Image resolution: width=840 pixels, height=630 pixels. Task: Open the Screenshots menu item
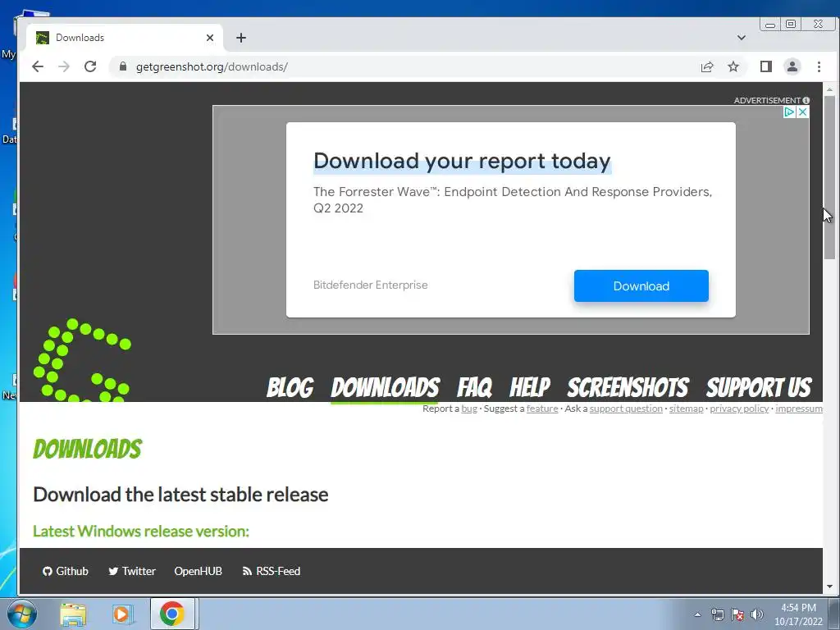tap(628, 387)
